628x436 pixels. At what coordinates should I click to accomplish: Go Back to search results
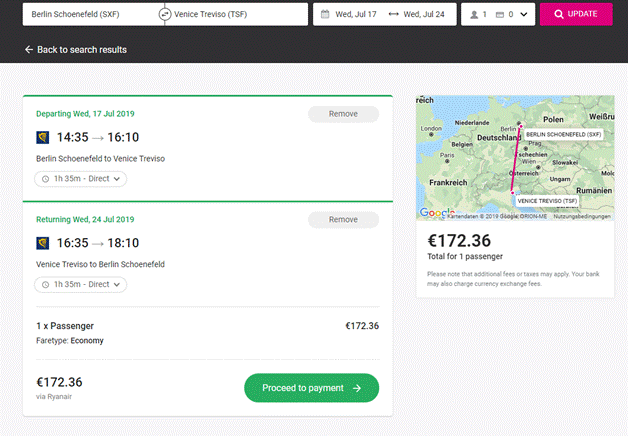76,50
